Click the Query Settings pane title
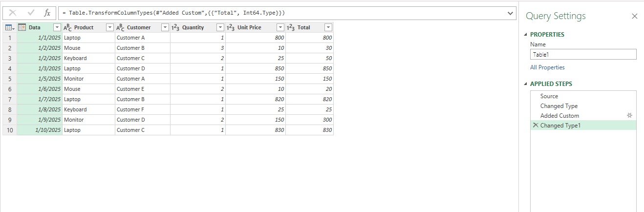 pyautogui.click(x=556, y=16)
